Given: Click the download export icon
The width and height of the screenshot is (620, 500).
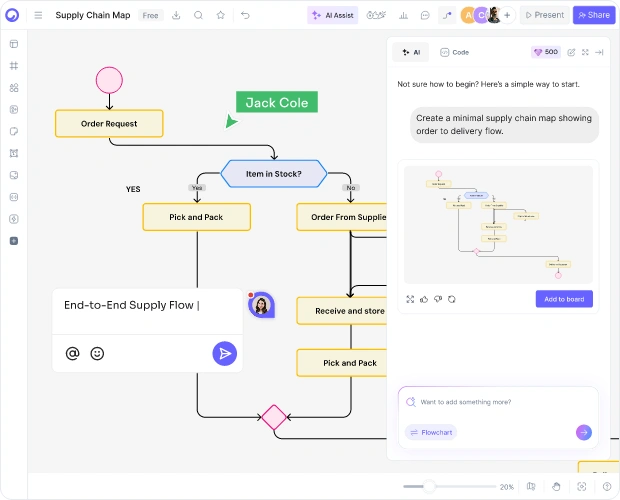Looking at the screenshot, I should tap(176, 15).
